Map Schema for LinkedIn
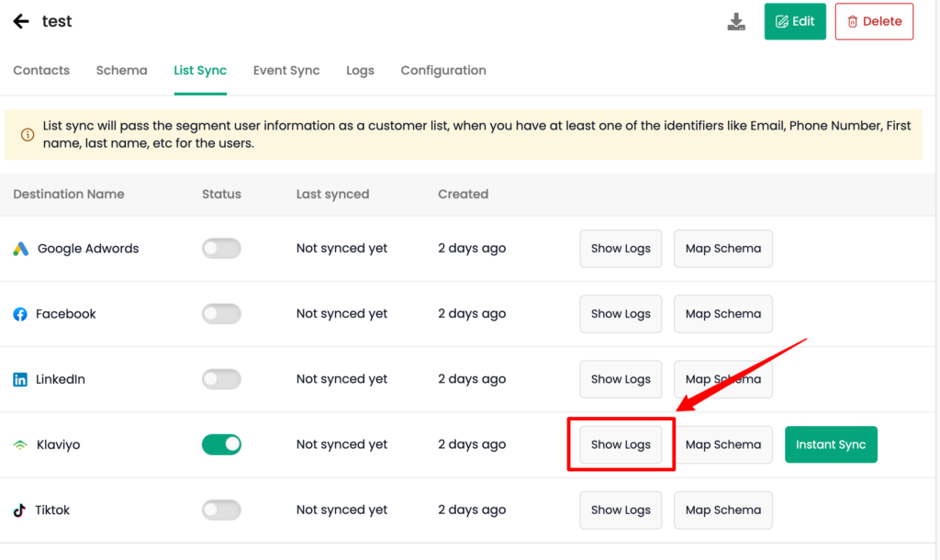This screenshot has width=940, height=560. click(x=723, y=379)
